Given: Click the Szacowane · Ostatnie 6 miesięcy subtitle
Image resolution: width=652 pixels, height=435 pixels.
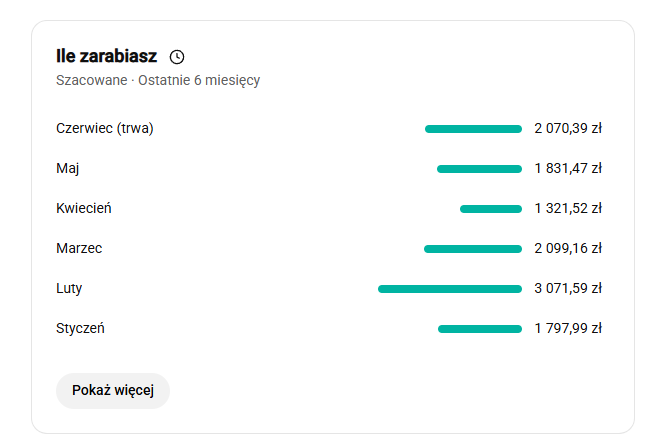Looking at the screenshot, I should click(158, 80).
